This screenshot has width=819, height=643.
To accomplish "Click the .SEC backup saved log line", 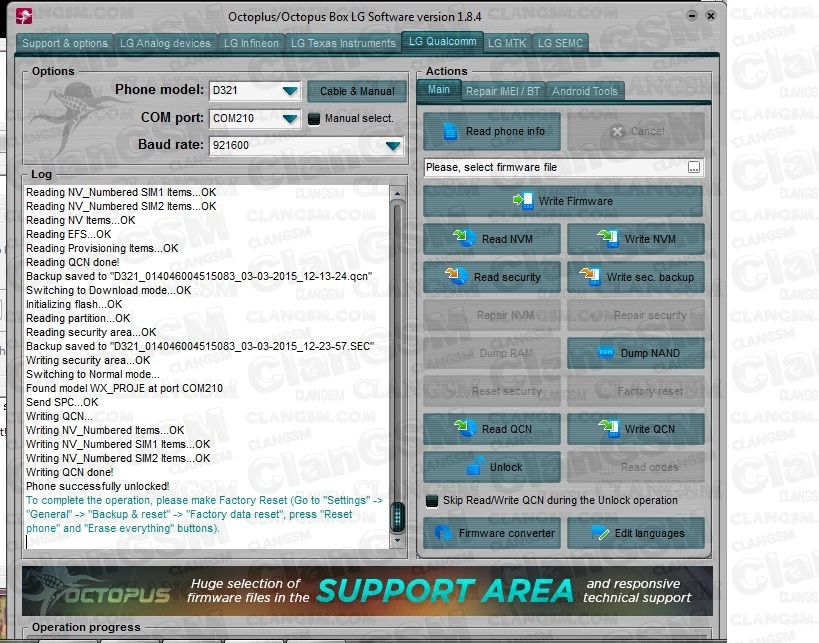I will [200, 346].
